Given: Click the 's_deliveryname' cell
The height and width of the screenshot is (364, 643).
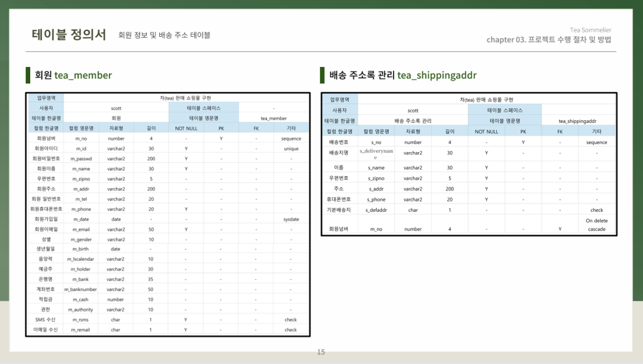Looking at the screenshot, I should (376, 154).
